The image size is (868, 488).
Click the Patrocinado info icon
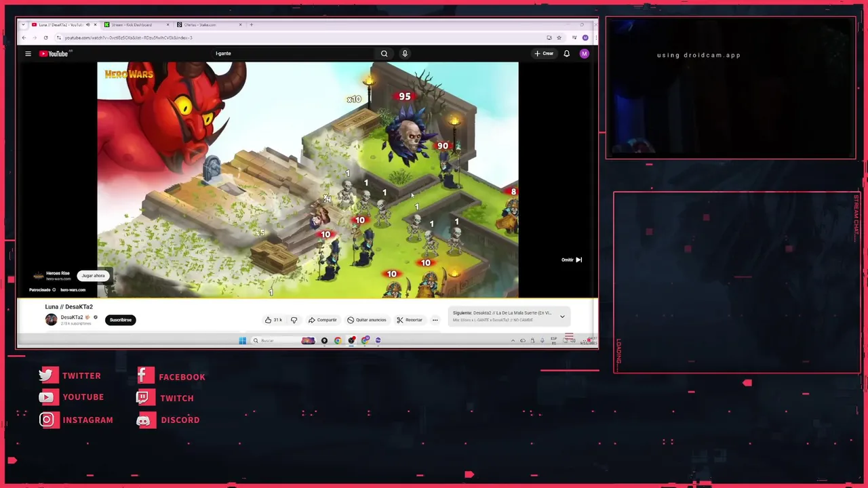(x=54, y=290)
